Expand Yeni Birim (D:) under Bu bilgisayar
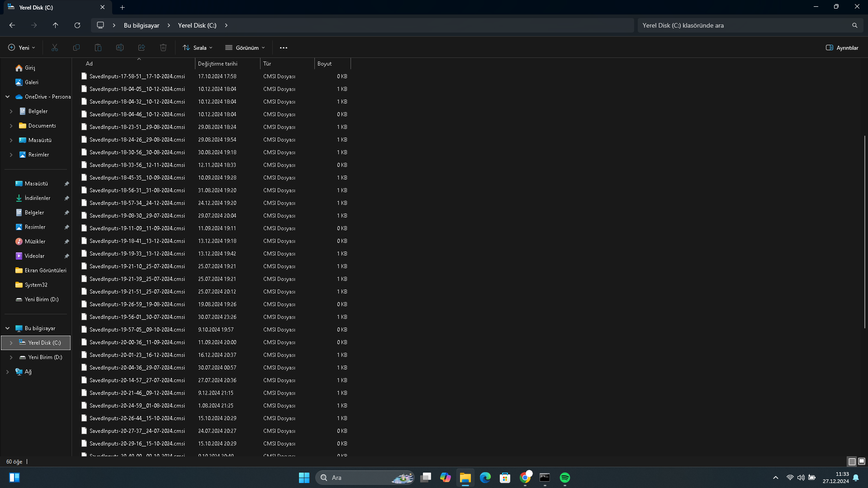The width and height of the screenshot is (868, 488). pyautogui.click(x=11, y=357)
